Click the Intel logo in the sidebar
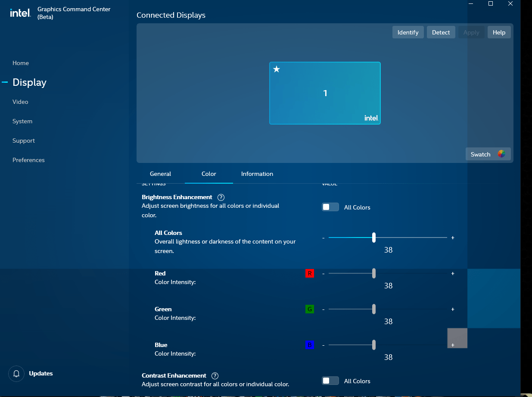The width and height of the screenshot is (532, 397). pos(20,13)
